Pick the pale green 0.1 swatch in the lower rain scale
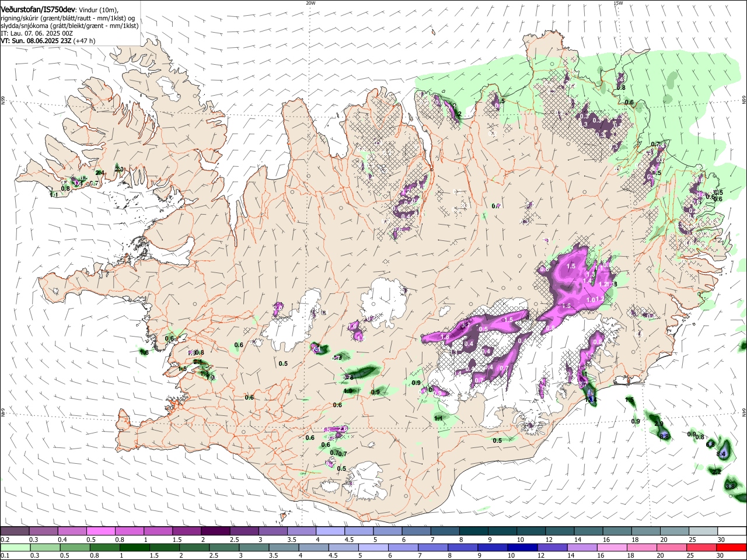Image resolution: width=747 pixels, height=560 pixels. [15, 547]
